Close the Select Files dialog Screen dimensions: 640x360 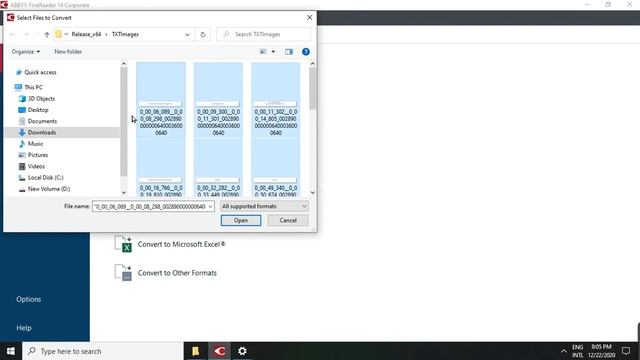point(309,18)
